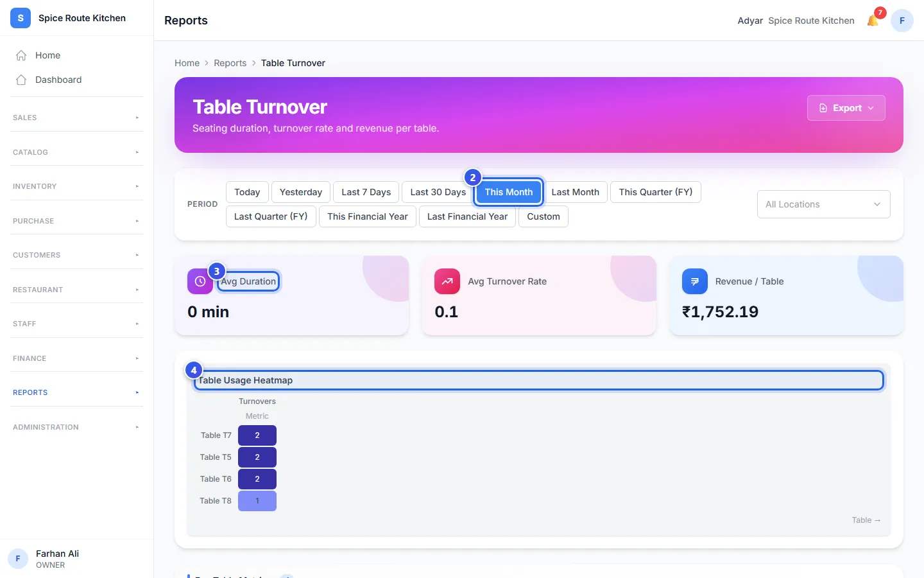Expand the Catalog sidebar section
This screenshot has height=578, width=924.
coord(76,152)
